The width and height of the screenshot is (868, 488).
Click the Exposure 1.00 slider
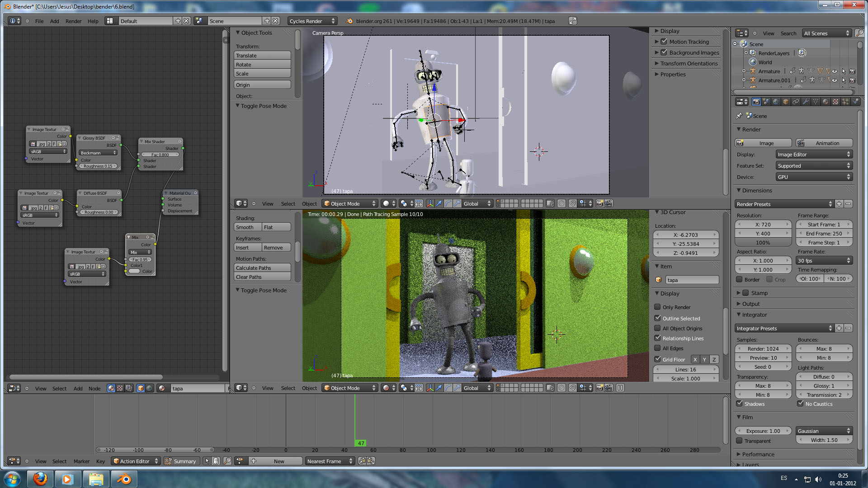tap(763, 431)
